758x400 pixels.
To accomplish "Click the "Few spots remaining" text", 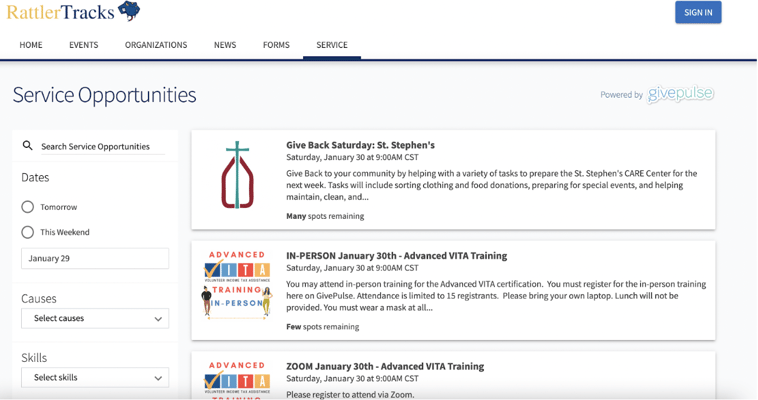I will [323, 327].
